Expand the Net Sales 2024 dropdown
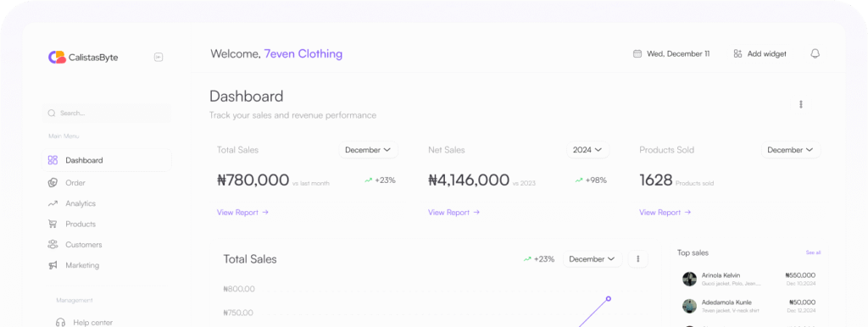Viewport: 868px width, 327px height. [587, 150]
